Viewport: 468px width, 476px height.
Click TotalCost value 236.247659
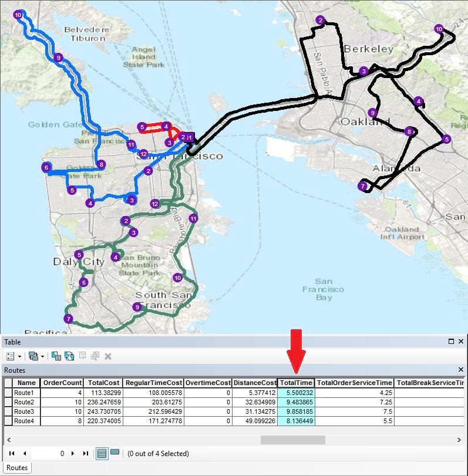click(103, 402)
